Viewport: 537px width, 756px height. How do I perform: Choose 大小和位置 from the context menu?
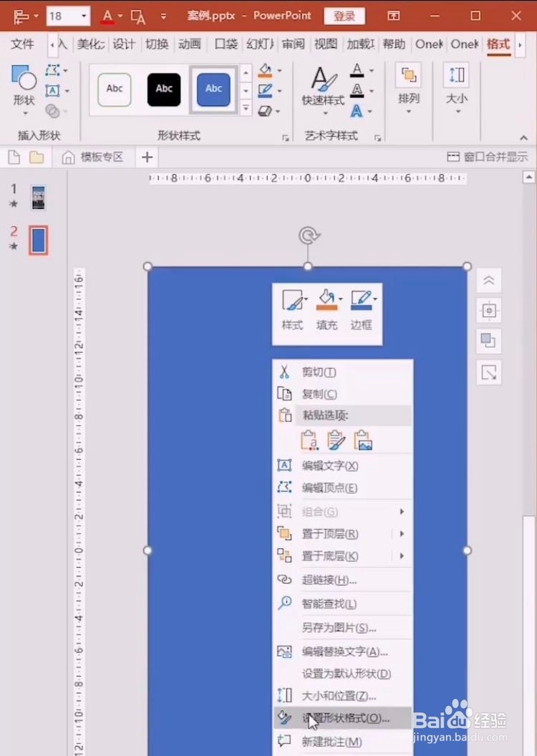point(342,696)
